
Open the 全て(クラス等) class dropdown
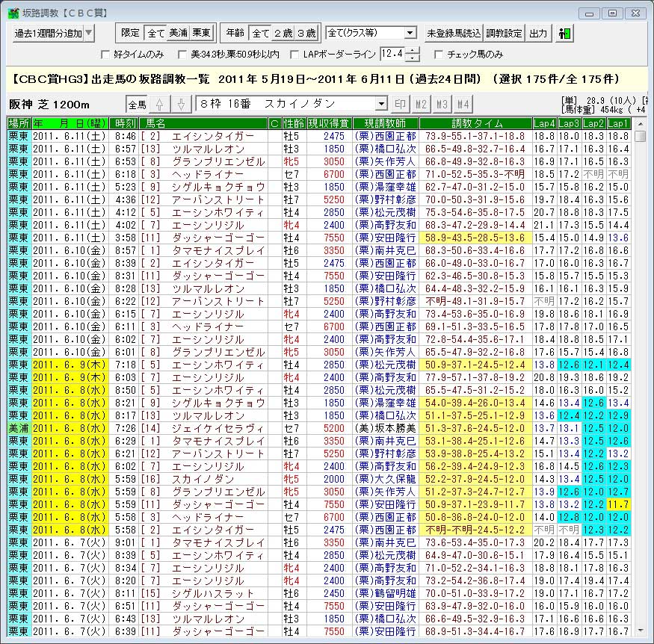(x=410, y=33)
